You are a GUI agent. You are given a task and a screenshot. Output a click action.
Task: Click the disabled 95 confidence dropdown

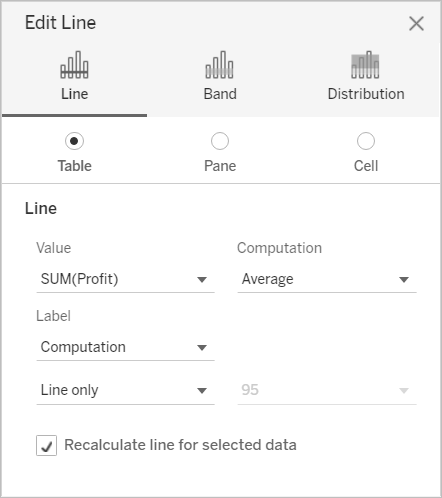[327, 390]
